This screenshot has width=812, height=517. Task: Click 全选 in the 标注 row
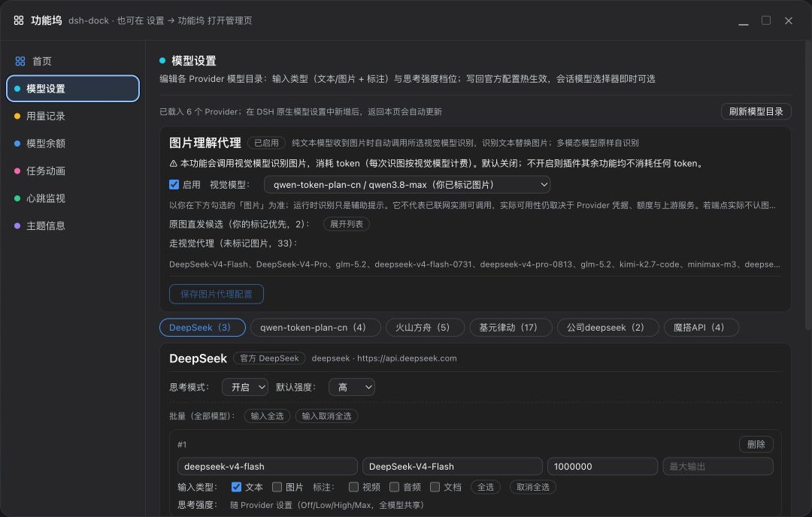[x=485, y=487]
